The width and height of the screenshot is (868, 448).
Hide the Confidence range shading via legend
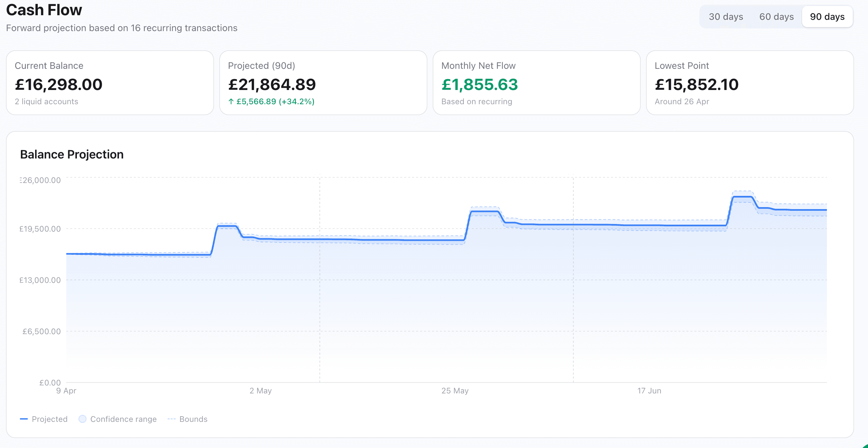pos(123,419)
